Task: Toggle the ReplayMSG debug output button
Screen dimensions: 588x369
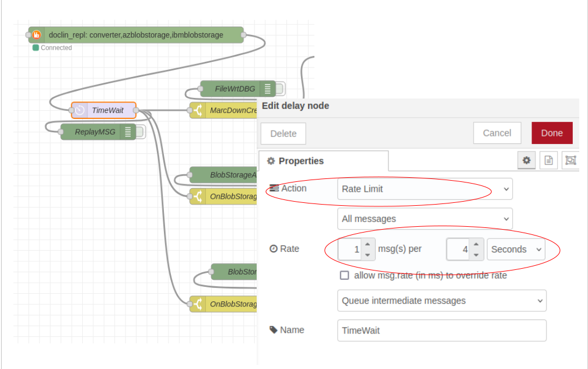Action: (x=141, y=132)
